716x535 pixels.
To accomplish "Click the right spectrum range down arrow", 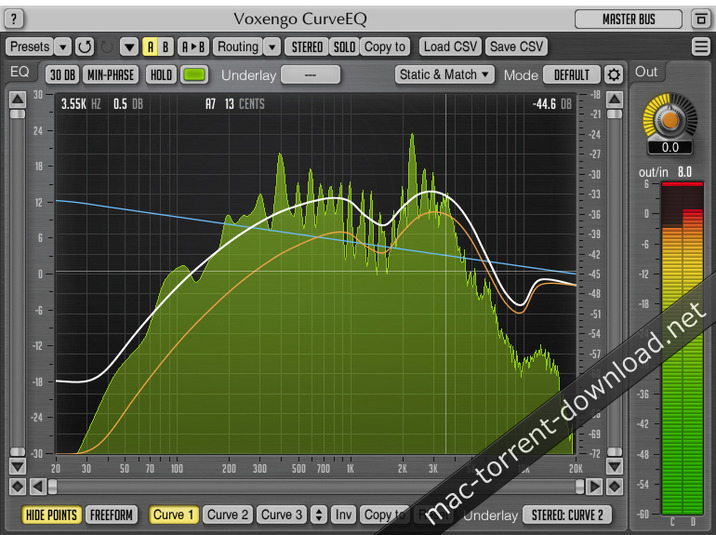I will 614,466.
